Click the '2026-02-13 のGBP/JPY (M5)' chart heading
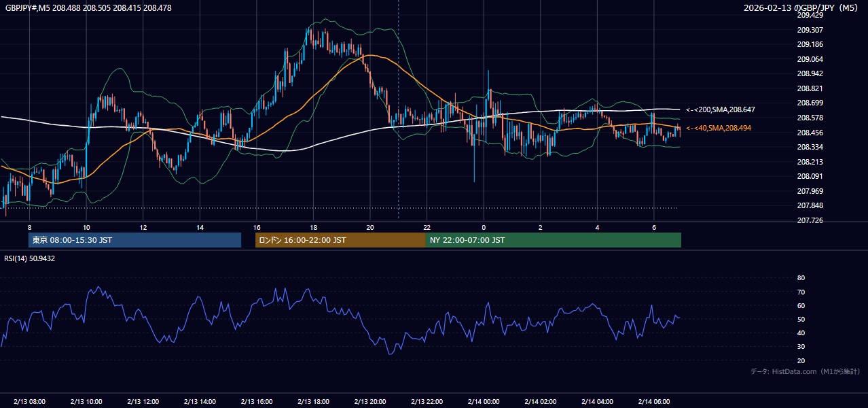 click(x=801, y=7)
